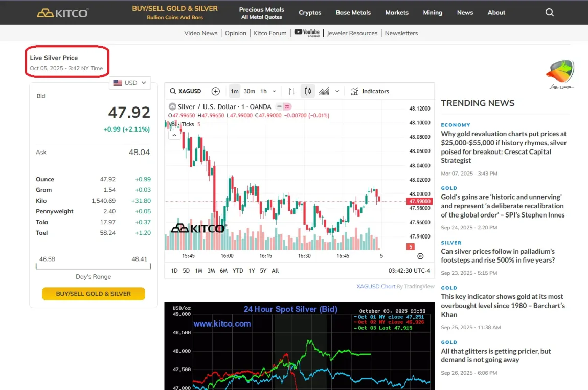
Task: Open the silver following palladium article
Action: coord(497,255)
